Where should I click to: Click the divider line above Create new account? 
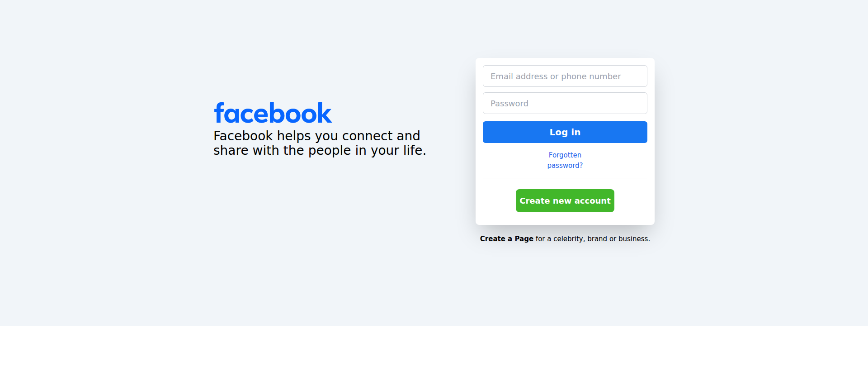coord(565,178)
